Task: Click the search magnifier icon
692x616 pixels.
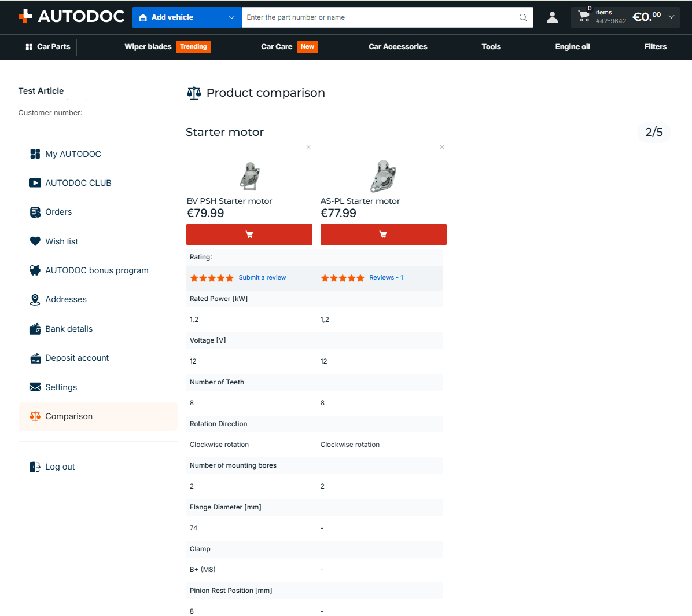Action: pos(523,17)
